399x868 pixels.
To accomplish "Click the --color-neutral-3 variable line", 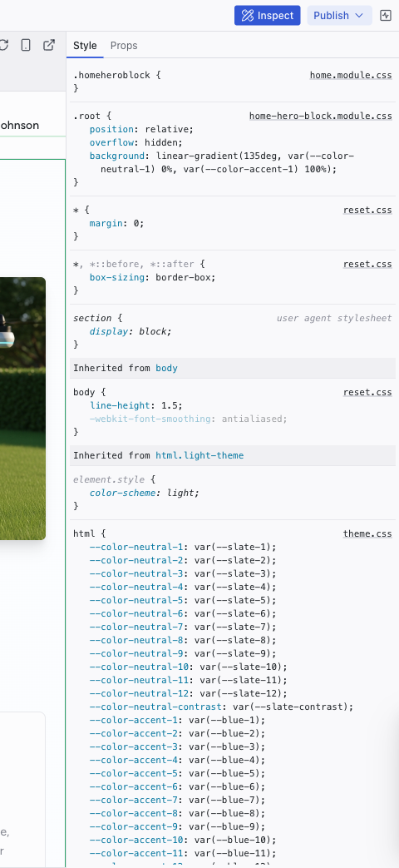I will click(183, 574).
